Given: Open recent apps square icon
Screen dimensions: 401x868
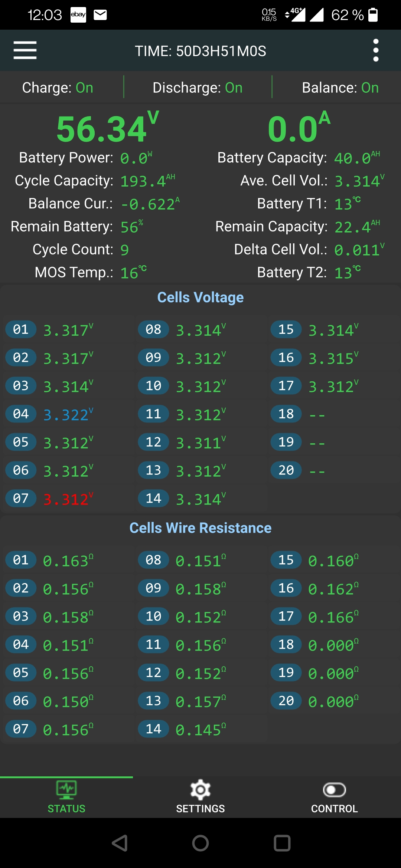Looking at the screenshot, I should pos(282,843).
